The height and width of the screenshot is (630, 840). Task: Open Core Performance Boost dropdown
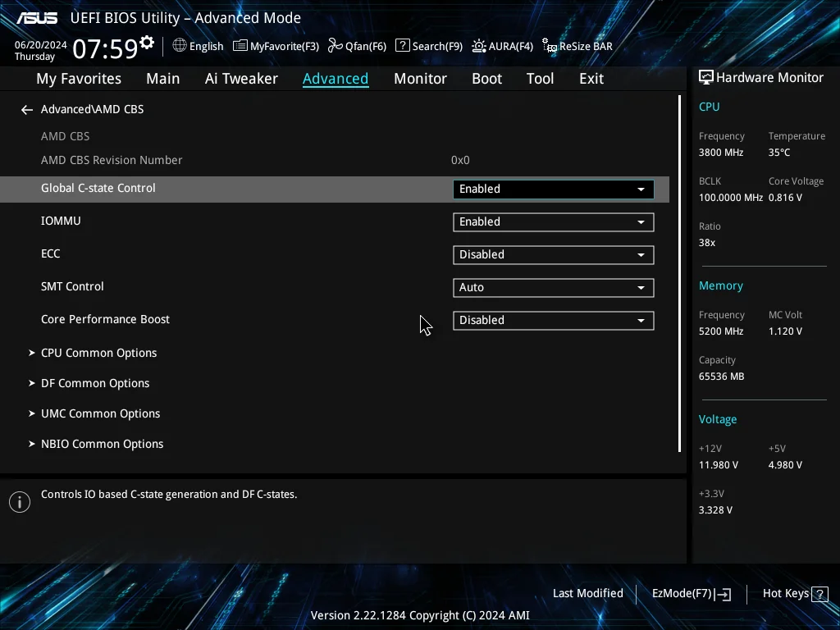click(554, 321)
